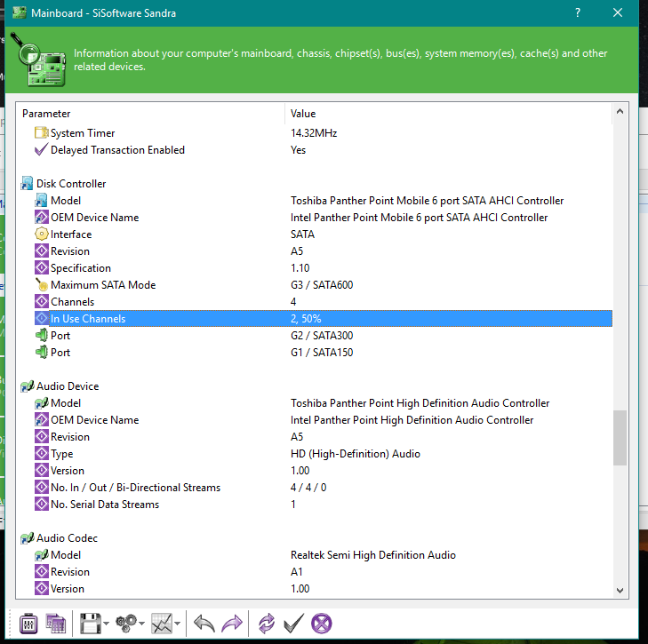
Task: Click the gears engine icon
Action: (x=126, y=624)
